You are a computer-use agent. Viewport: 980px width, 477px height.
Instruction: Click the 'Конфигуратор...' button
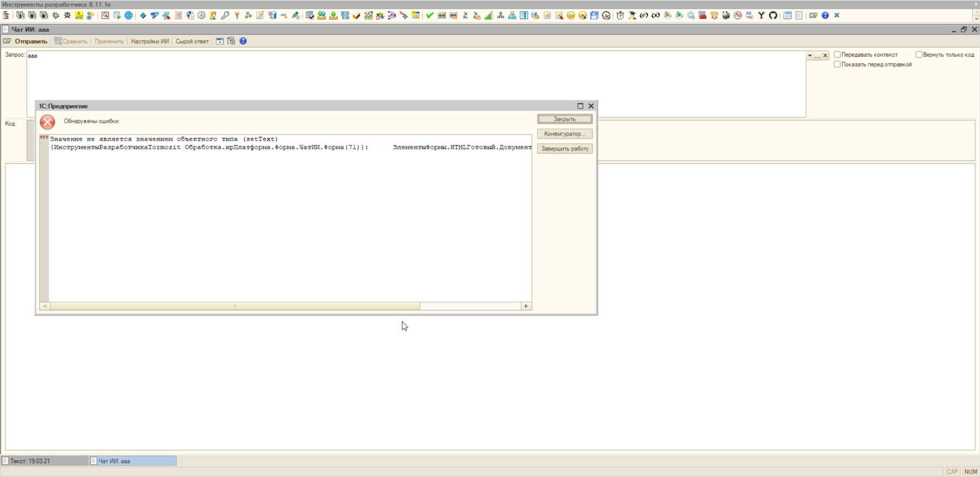point(564,134)
